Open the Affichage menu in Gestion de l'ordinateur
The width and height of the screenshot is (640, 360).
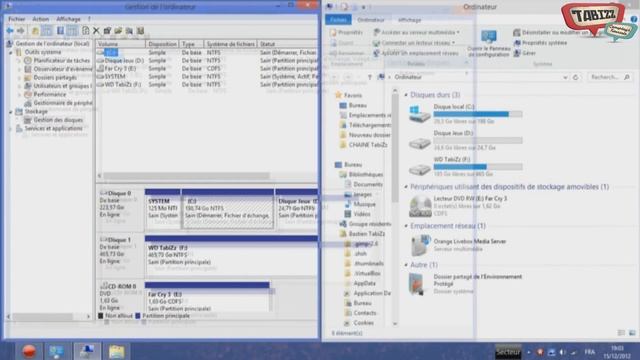68,19
